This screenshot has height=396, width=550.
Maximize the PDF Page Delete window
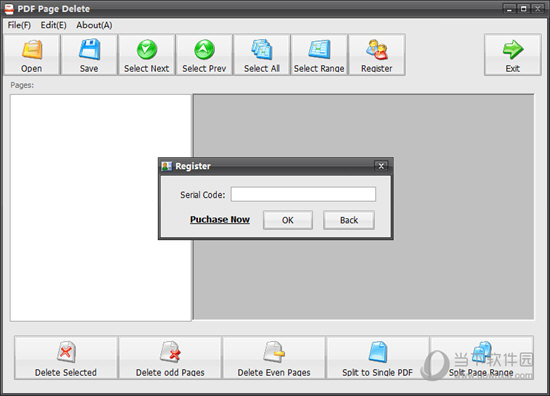click(x=523, y=9)
